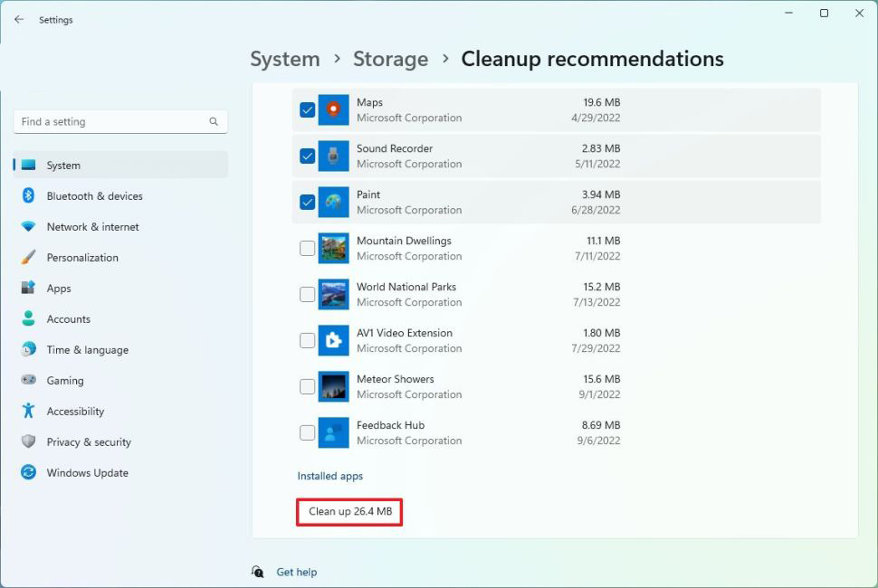The image size is (878, 588).
Task: Check the Meteor Showers checkbox
Action: pos(308,387)
